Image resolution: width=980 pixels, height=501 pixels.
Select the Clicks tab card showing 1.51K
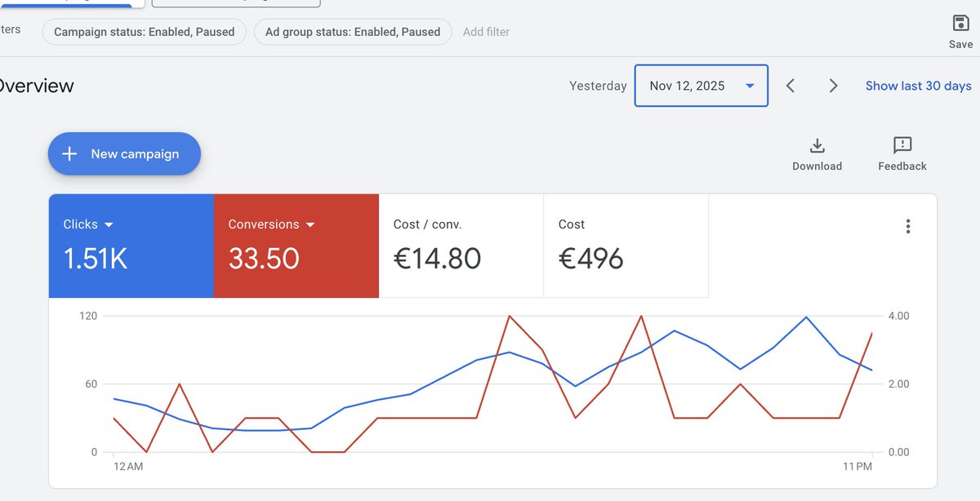click(x=131, y=245)
